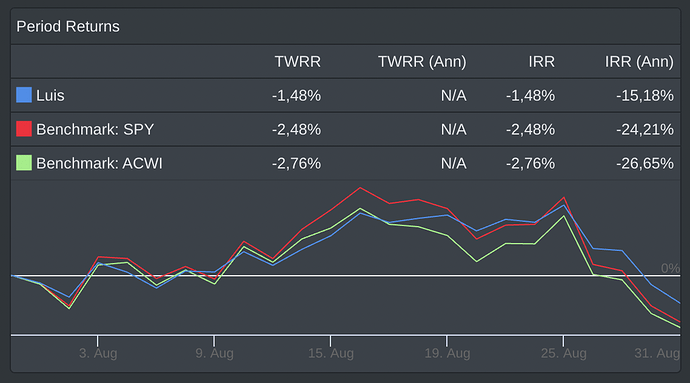This screenshot has height=383, width=690.
Task: Click the 25. Aug axis marker
Action: pos(563,353)
